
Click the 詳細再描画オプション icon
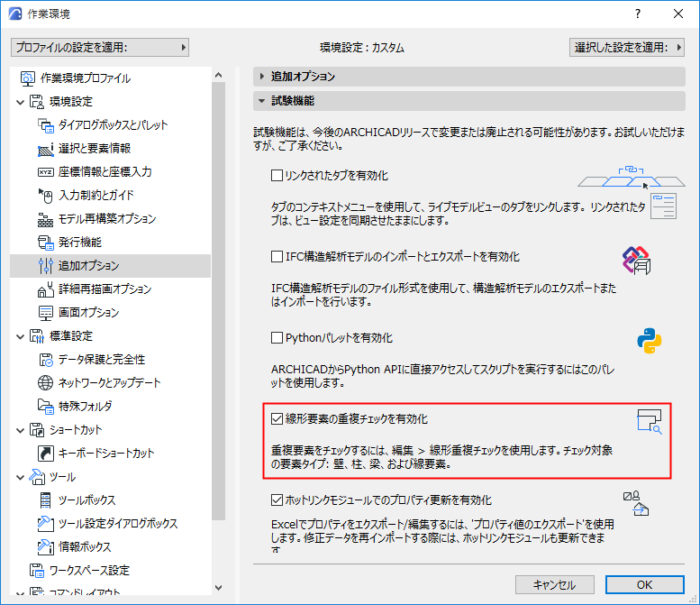point(46,289)
